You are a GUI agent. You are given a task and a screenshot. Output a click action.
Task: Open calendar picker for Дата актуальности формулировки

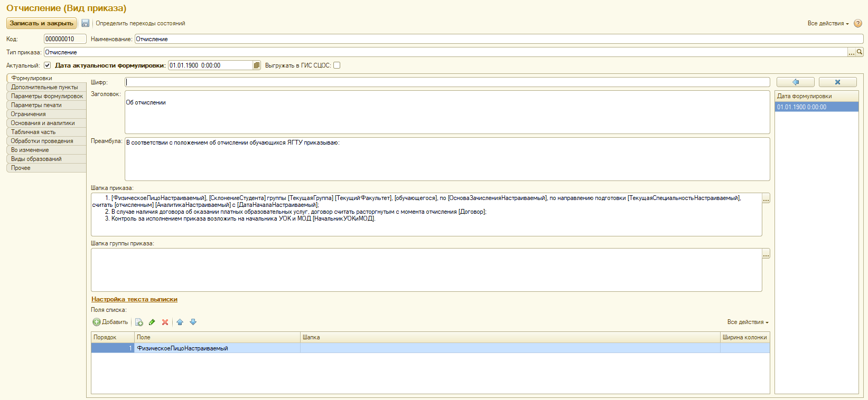click(x=257, y=65)
